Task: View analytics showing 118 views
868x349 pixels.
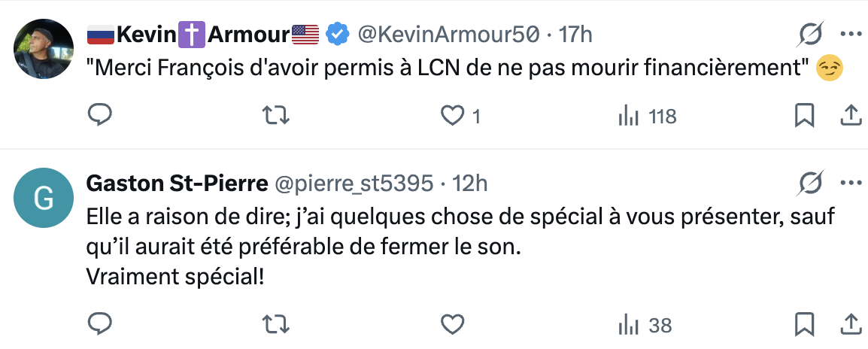Action: point(646,117)
